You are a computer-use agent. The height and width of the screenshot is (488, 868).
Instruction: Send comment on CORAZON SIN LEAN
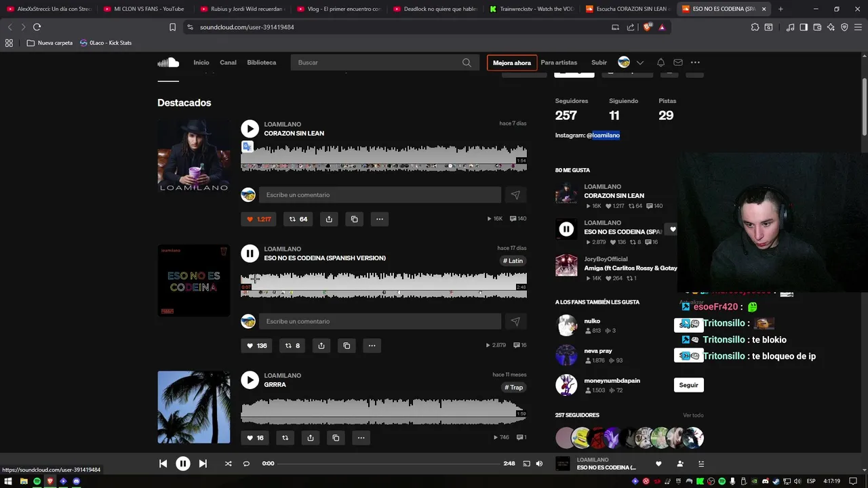(x=515, y=195)
